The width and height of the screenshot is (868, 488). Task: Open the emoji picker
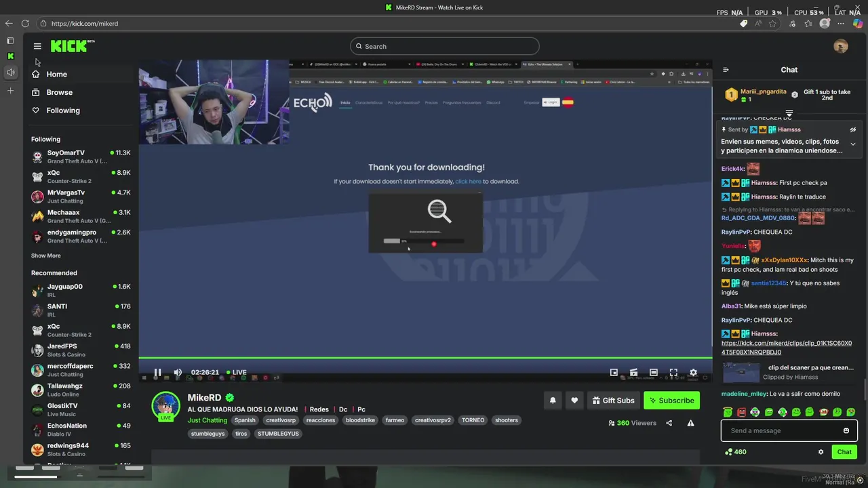[846, 430]
